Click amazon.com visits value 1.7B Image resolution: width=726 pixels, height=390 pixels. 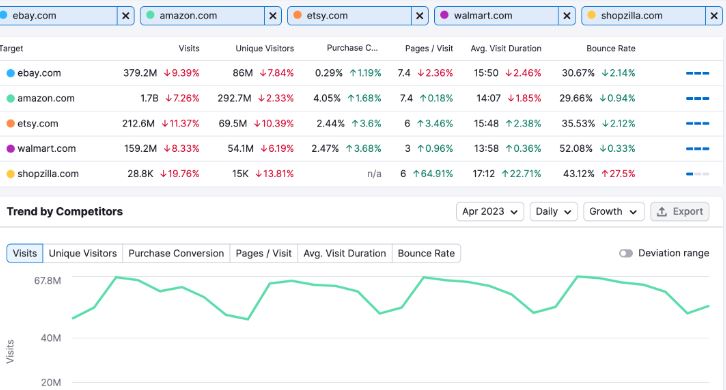pos(150,98)
